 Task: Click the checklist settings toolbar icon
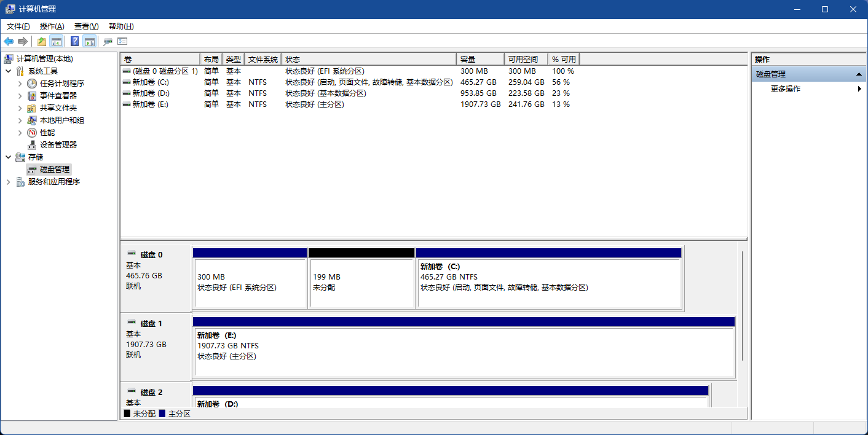click(122, 41)
